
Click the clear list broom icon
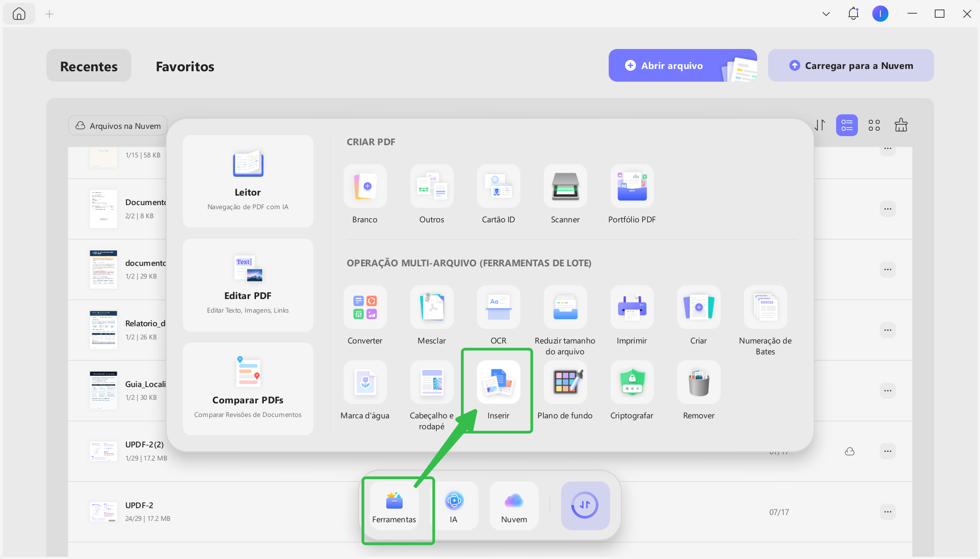[x=901, y=125]
